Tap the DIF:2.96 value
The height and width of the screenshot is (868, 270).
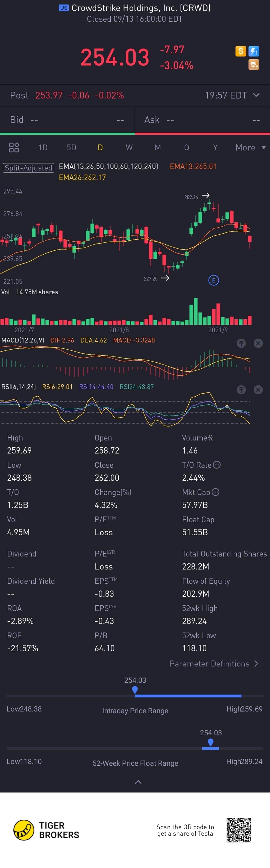62,340
